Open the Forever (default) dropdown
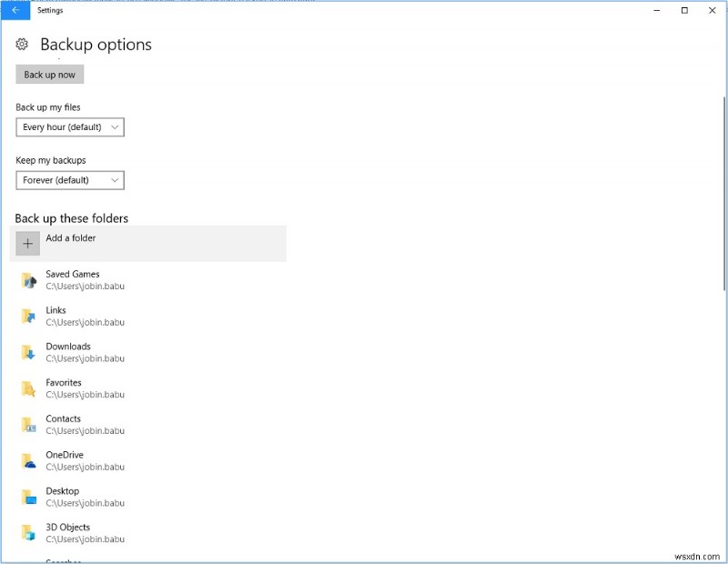728x564 pixels. [69, 180]
